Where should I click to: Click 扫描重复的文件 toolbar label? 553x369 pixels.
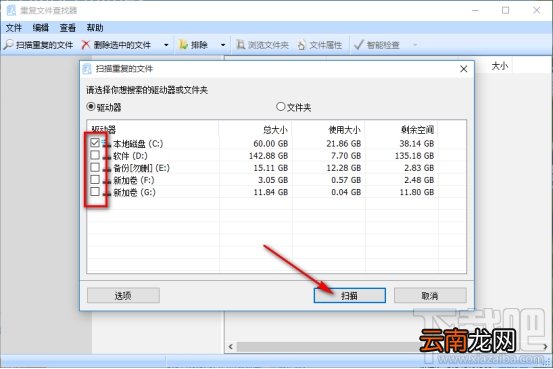pyautogui.click(x=44, y=45)
